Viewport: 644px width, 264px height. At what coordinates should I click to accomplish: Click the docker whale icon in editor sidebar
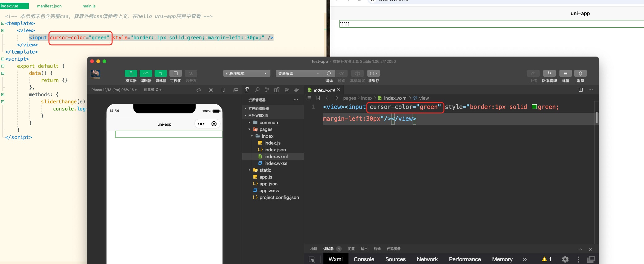point(296,90)
